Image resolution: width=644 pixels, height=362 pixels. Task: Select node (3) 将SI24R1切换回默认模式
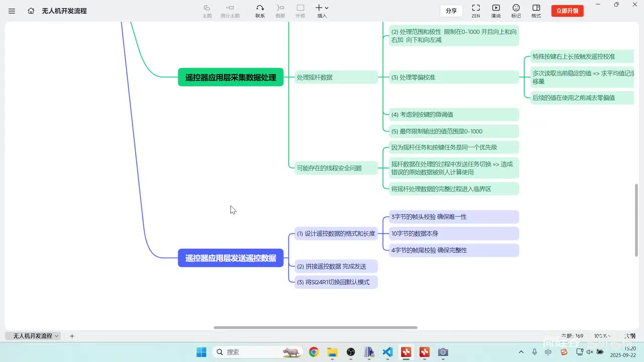pyautogui.click(x=336, y=282)
